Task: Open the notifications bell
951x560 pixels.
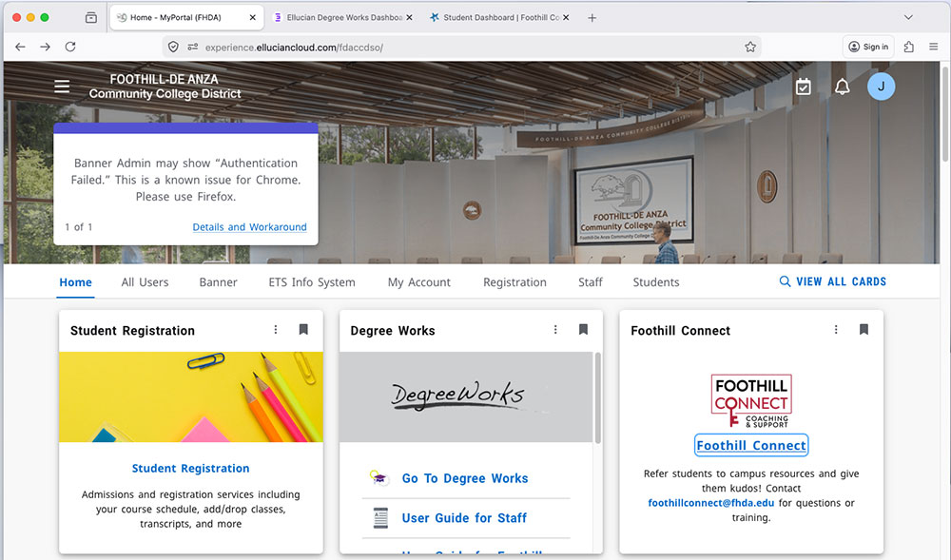Action: click(x=842, y=87)
